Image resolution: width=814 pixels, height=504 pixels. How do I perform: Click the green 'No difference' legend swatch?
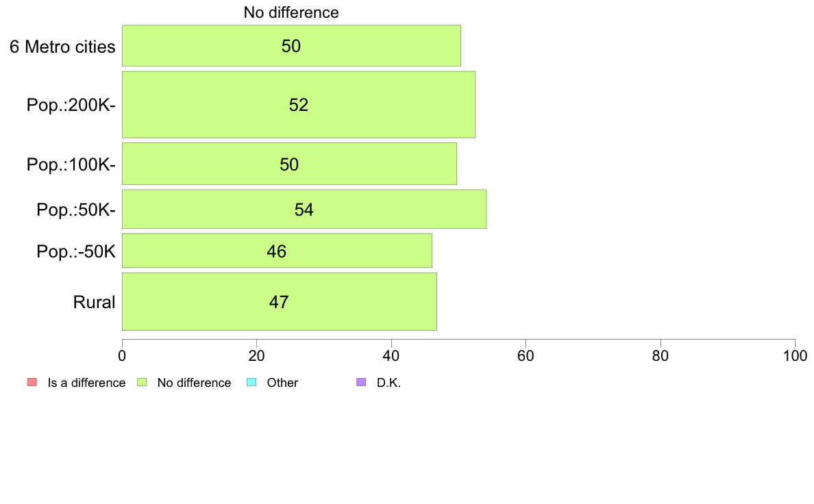(x=142, y=383)
